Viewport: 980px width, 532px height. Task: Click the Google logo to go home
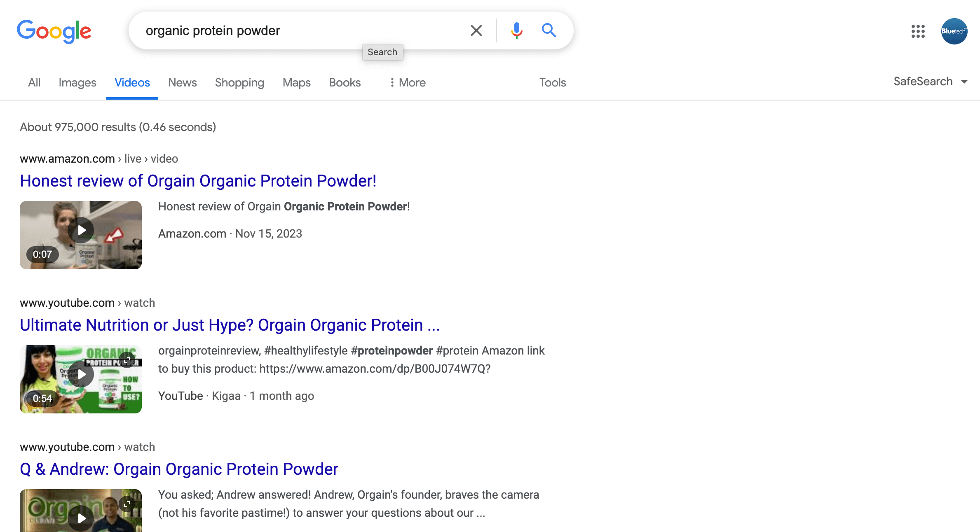(55, 31)
